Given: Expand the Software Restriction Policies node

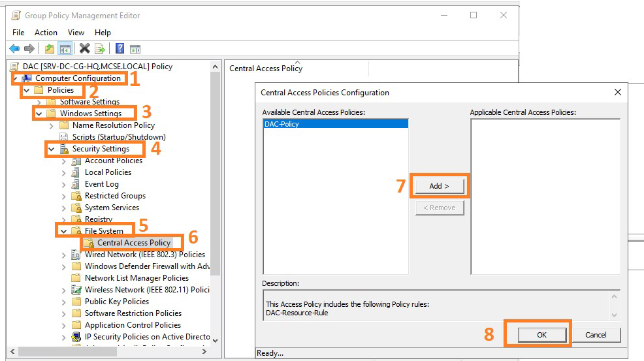Looking at the screenshot, I should (63, 314).
